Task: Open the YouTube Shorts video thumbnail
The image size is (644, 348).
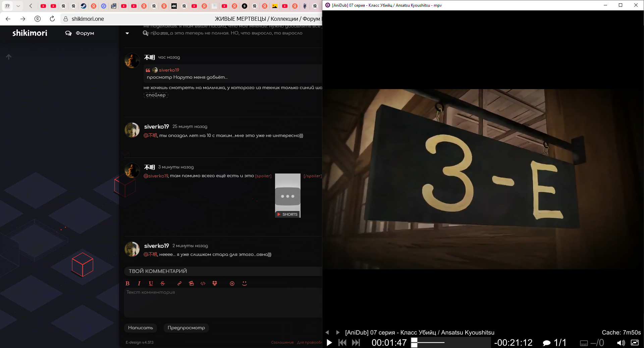Action: coord(287,196)
